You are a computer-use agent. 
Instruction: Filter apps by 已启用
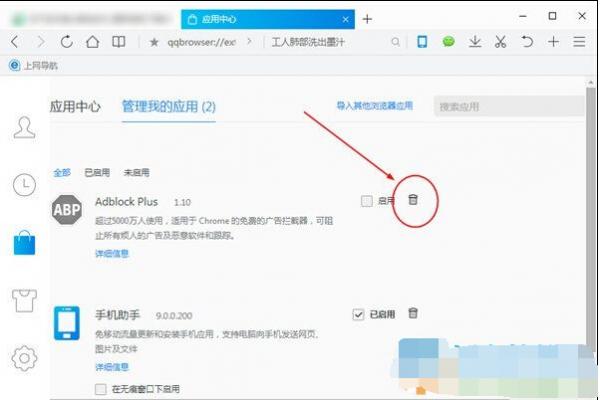point(97,173)
